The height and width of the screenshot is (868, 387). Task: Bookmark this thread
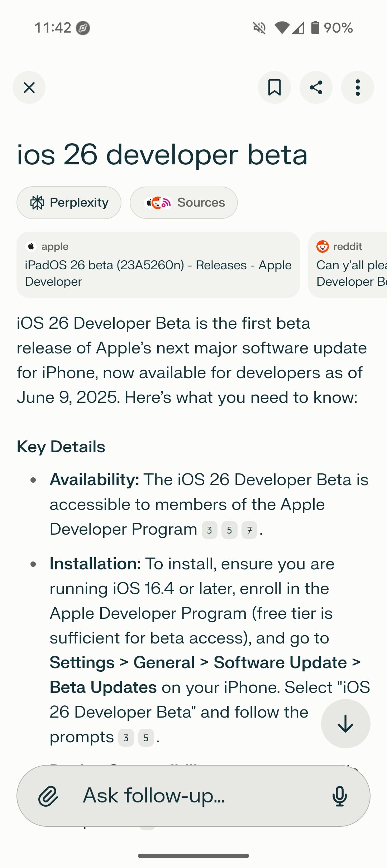pos(274,87)
